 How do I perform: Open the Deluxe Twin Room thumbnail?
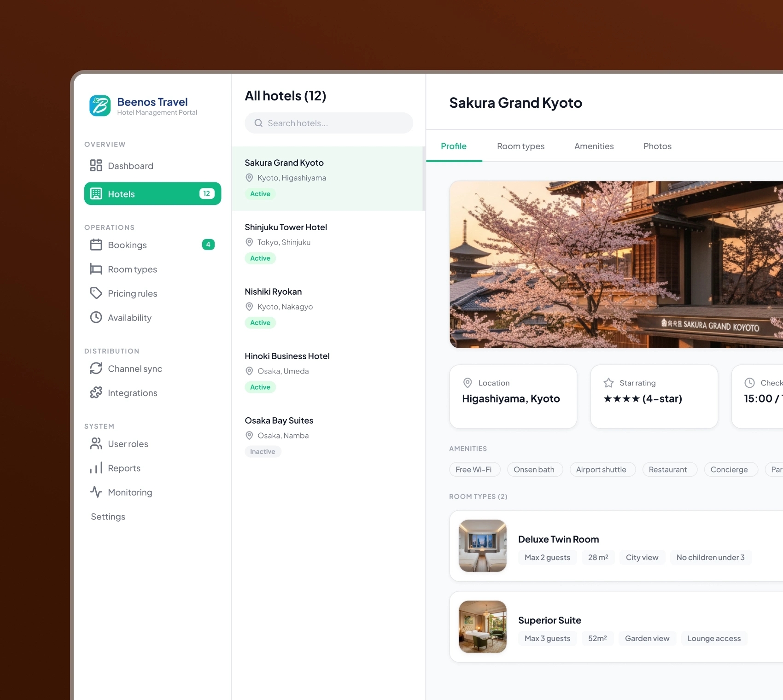click(483, 546)
